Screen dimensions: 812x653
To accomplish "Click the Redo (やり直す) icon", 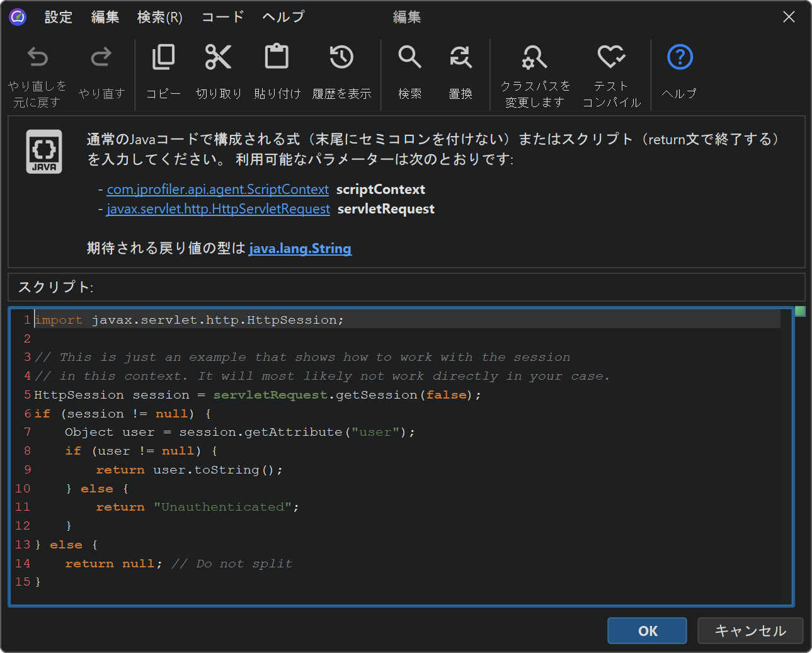I will click(x=101, y=58).
